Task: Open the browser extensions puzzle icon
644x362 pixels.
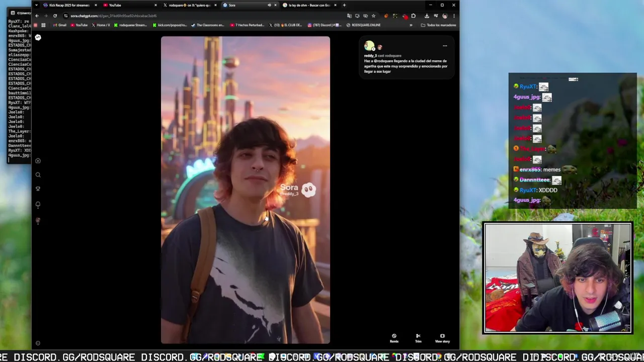Action: pos(414,16)
